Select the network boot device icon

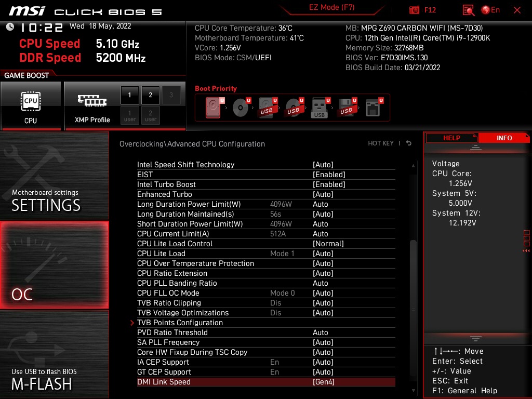click(374, 108)
